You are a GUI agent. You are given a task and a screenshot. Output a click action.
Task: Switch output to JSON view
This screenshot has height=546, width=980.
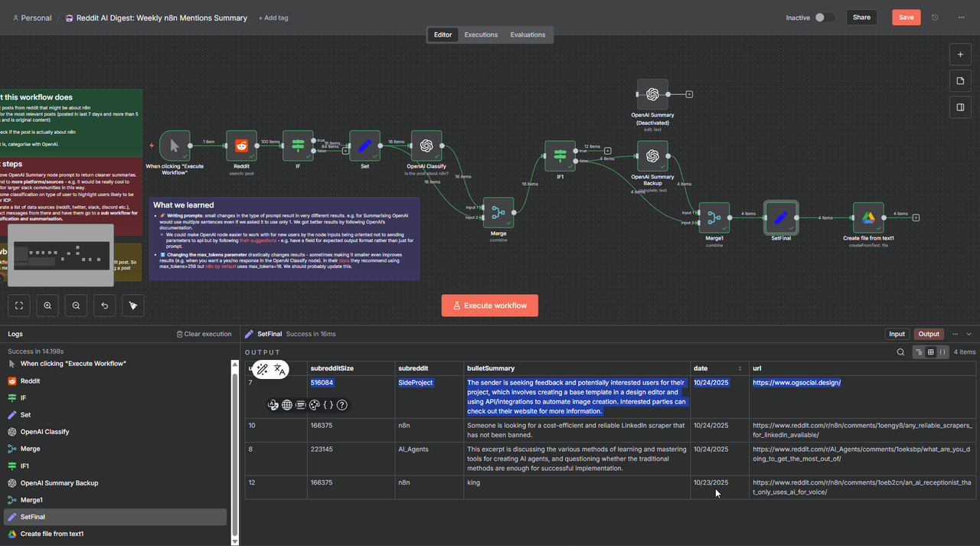coord(942,352)
